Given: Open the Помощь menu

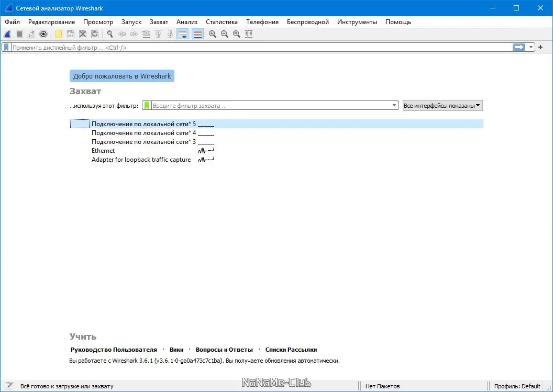Looking at the screenshot, I should (398, 22).
